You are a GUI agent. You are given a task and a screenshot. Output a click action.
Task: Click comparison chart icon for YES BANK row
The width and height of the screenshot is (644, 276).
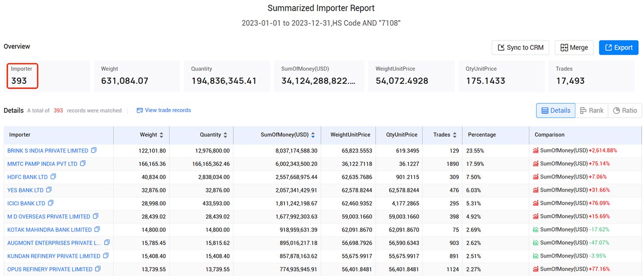pyautogui.click(x=536, y=190)
